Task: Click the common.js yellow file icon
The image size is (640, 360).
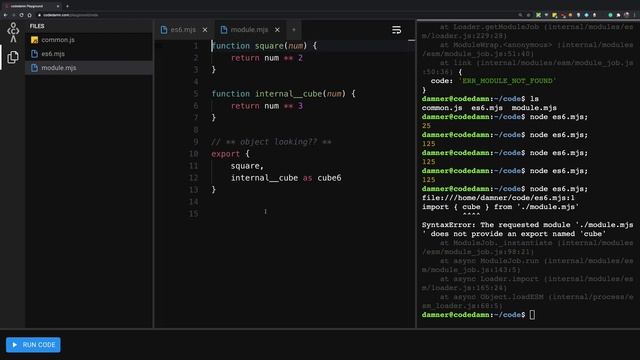Action: tap(34, 40)
